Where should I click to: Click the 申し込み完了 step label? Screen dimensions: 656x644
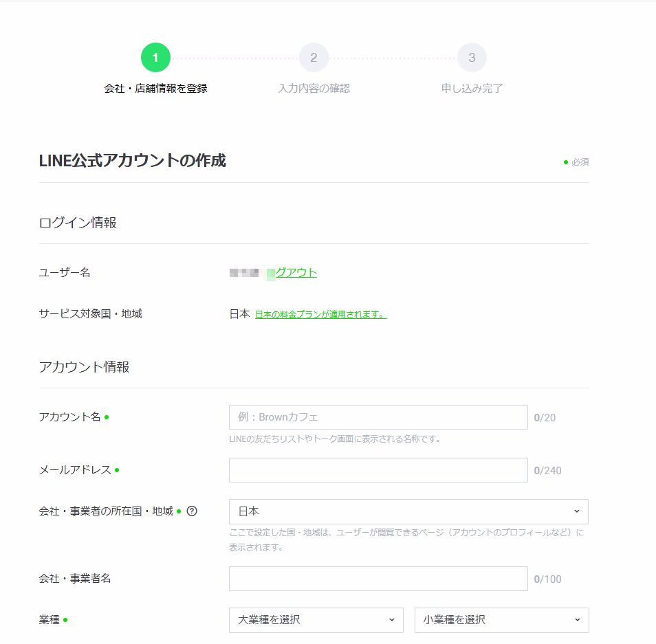point(472,88)
